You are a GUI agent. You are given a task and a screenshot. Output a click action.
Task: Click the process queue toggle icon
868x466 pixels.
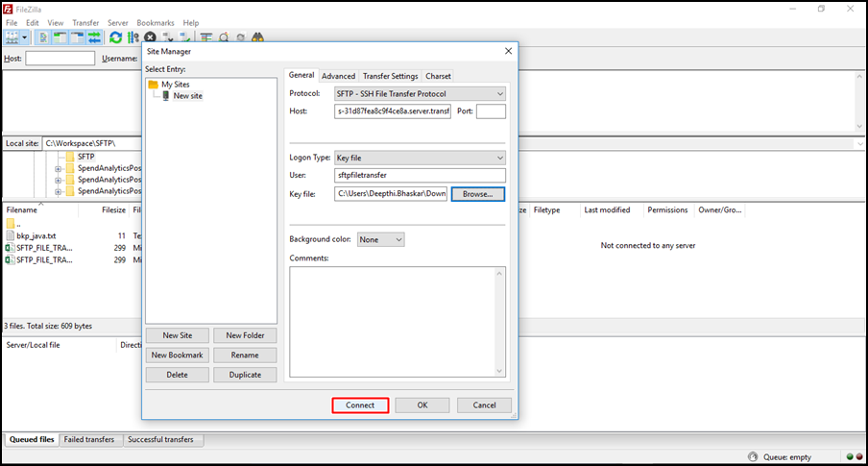tap(133, 37)
